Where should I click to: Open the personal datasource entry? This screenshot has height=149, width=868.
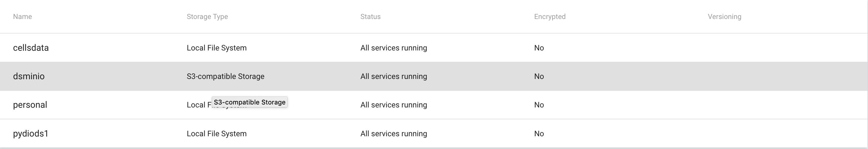[x=30, y=105]
